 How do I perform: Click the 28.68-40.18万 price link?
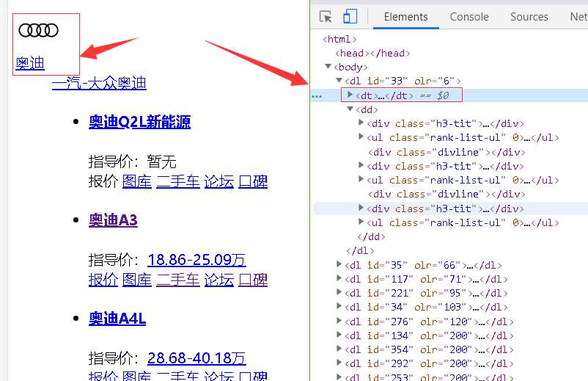tap(197, 358)
